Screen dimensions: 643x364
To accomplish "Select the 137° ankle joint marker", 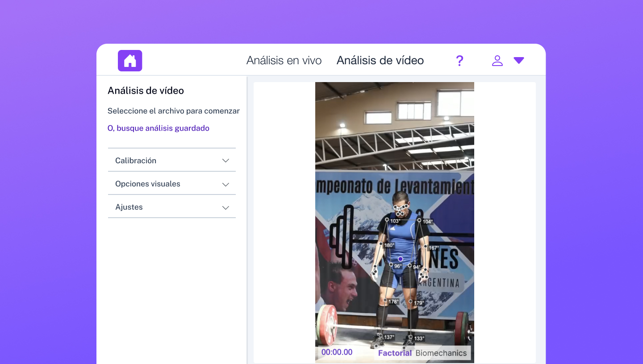I will click(x=380, y=336).
